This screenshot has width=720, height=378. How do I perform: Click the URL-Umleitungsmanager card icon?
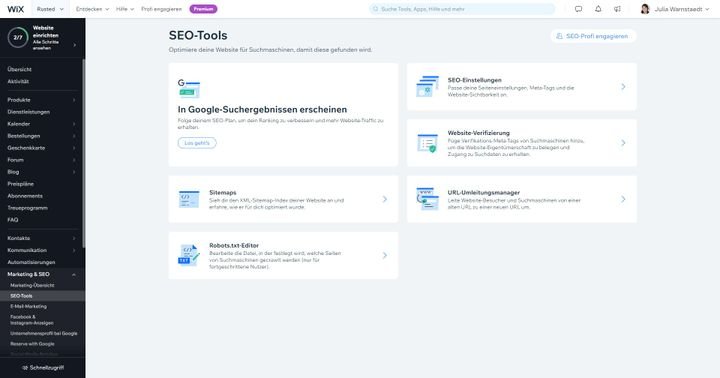428,199
